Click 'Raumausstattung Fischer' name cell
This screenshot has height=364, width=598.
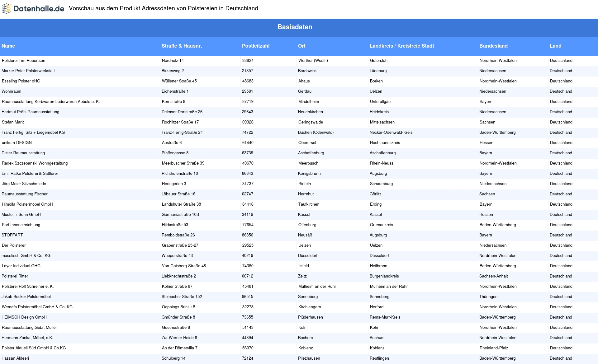25,194
